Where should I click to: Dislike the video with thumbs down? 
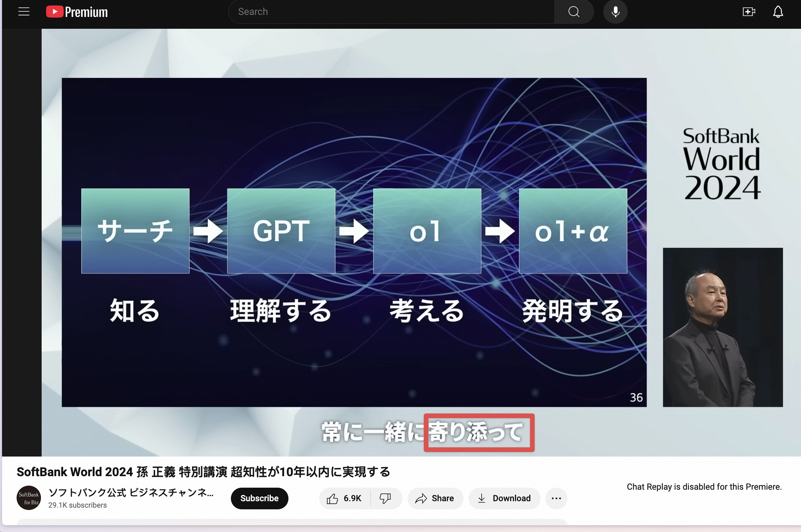click(385, 498)
